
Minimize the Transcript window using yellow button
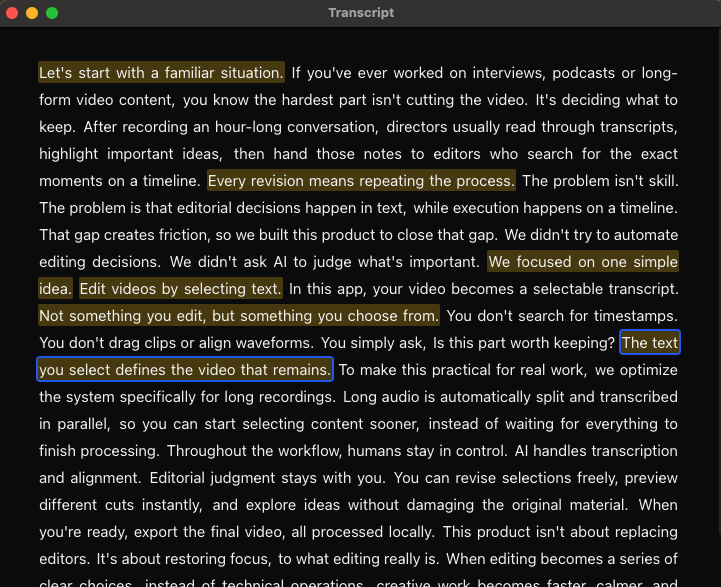click(32, 13)
